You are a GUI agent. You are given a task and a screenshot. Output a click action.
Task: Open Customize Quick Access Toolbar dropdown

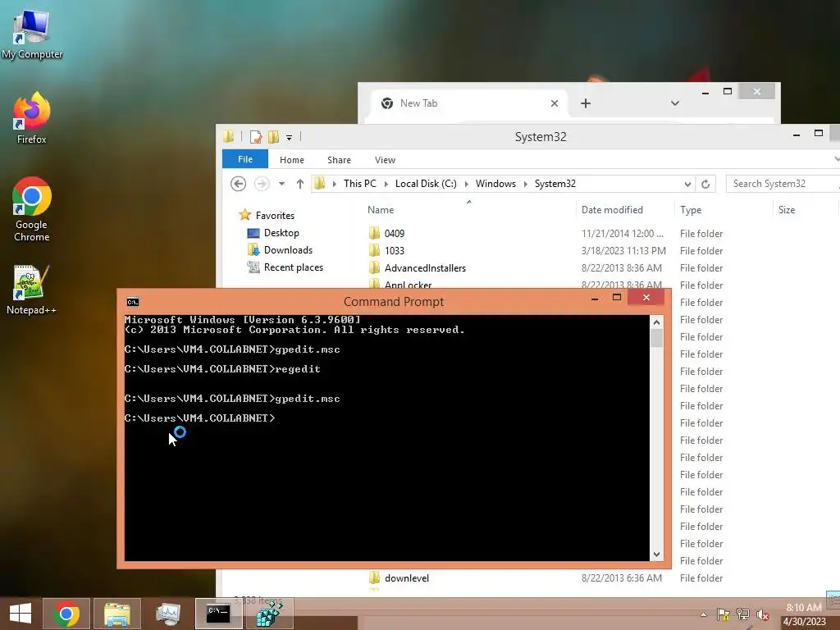(x=289, y=137)
